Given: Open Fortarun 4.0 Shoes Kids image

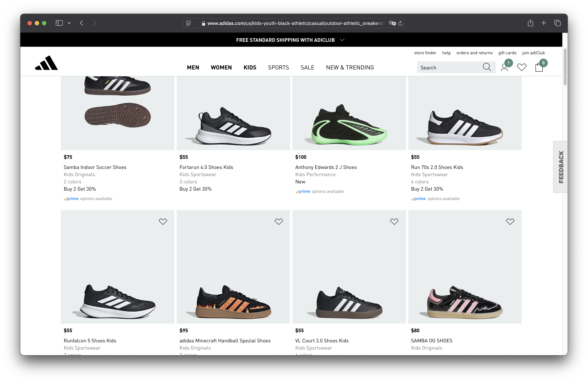Looking at the screenshot, I should pos(233,113).
